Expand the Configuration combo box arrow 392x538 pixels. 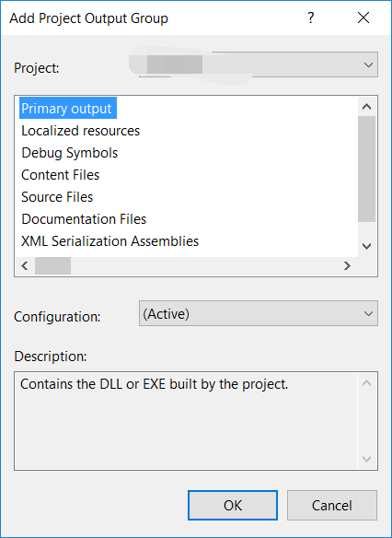(368, 313)
